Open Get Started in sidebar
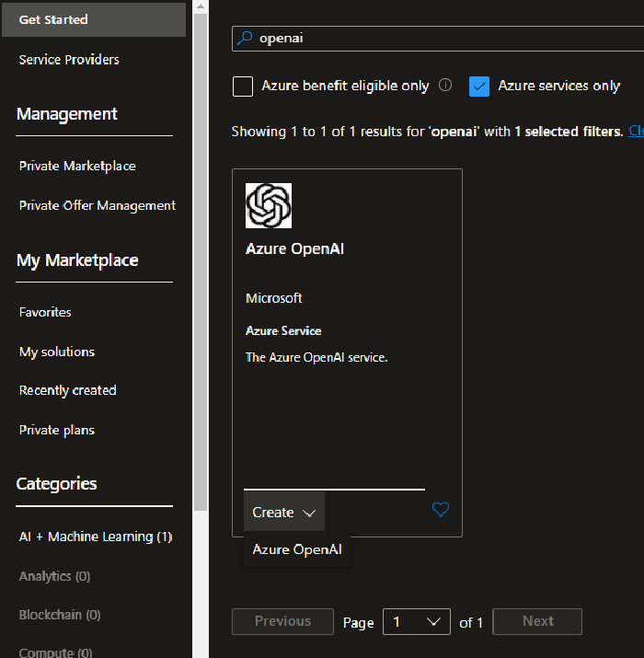This screenshot has height=658, width=644. [53, 19]
